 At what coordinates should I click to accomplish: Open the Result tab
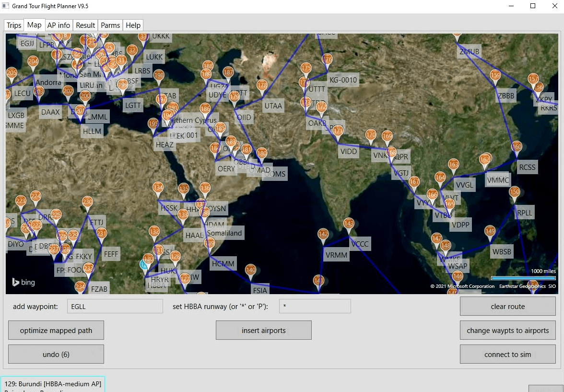85,25
